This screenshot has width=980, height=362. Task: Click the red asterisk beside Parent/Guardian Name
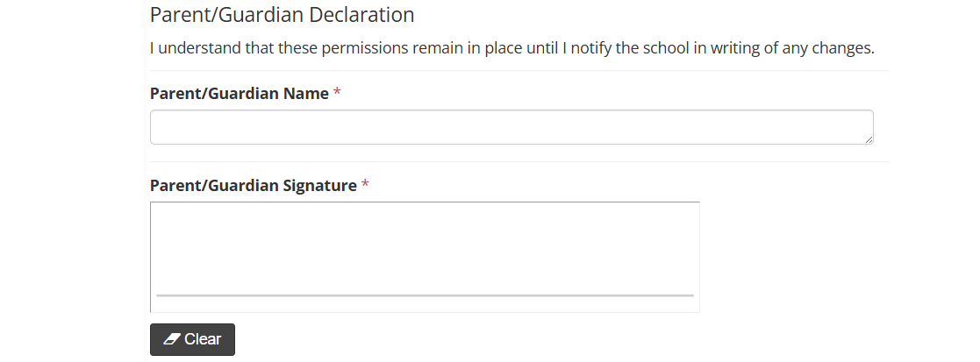338,93
